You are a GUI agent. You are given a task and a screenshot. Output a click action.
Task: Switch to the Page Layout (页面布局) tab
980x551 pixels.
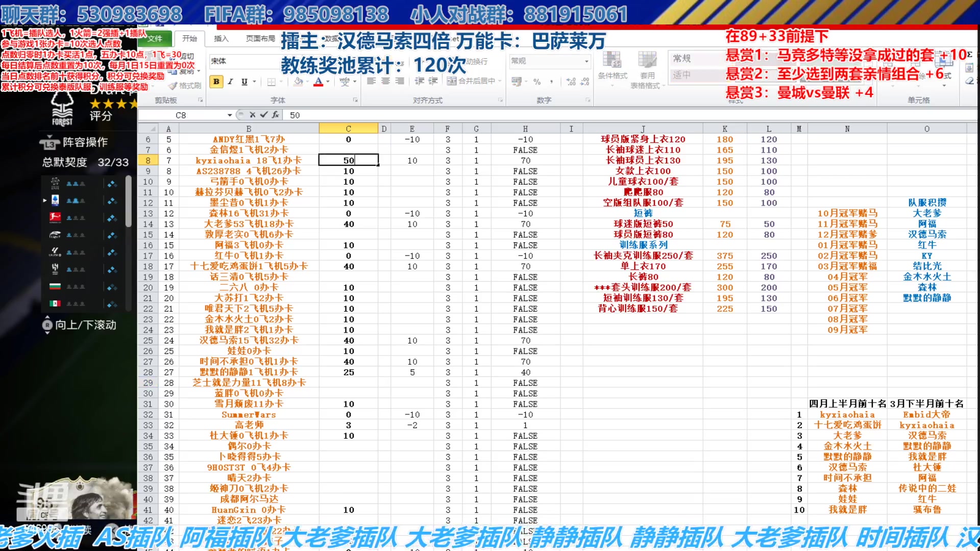[x=260, y=38]
